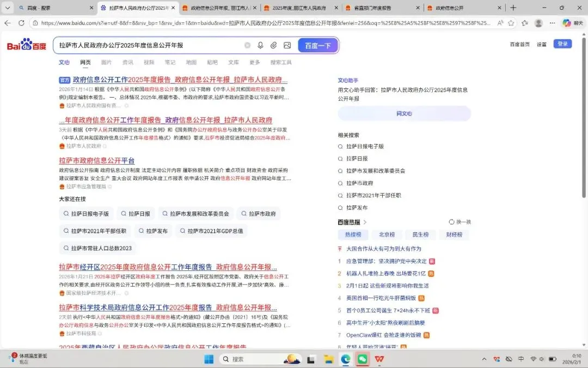Open result 拉萨市政府信息公开平台
This screenshot has width=588, height=368.
click(x=97, y=161)
